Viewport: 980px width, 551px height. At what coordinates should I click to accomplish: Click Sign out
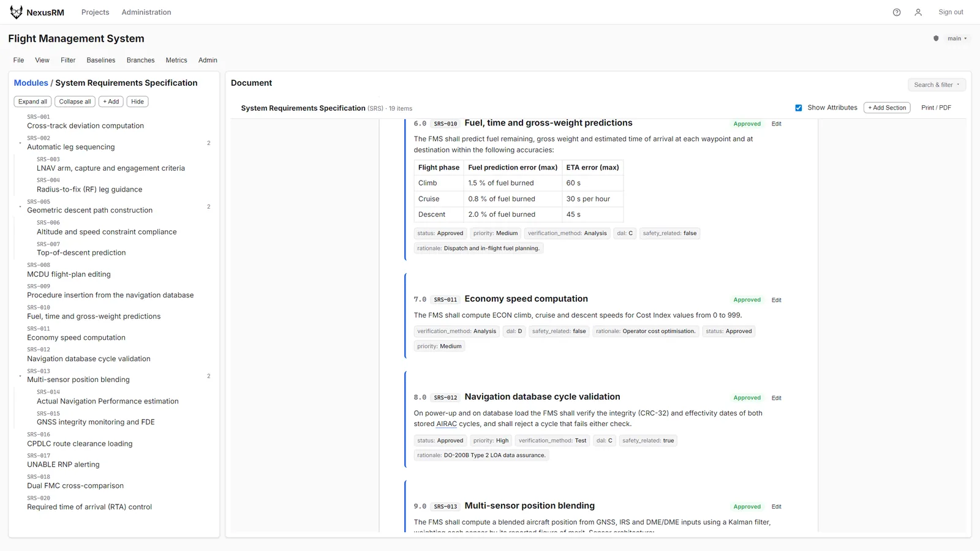[951, 12]
